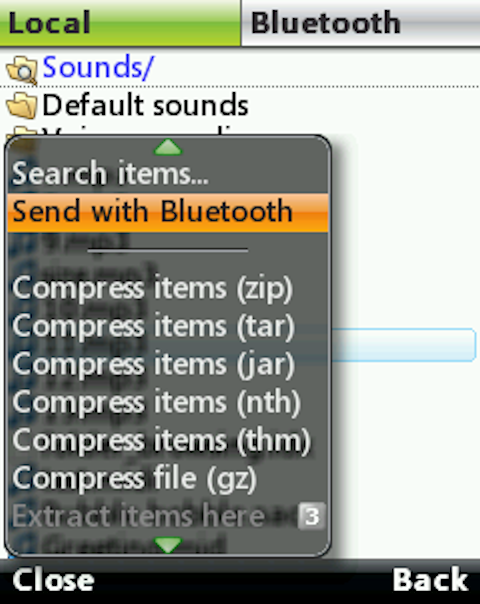480x604 pixels.
Task: Open the Sounds/ path link
Action: pos(98,67)
